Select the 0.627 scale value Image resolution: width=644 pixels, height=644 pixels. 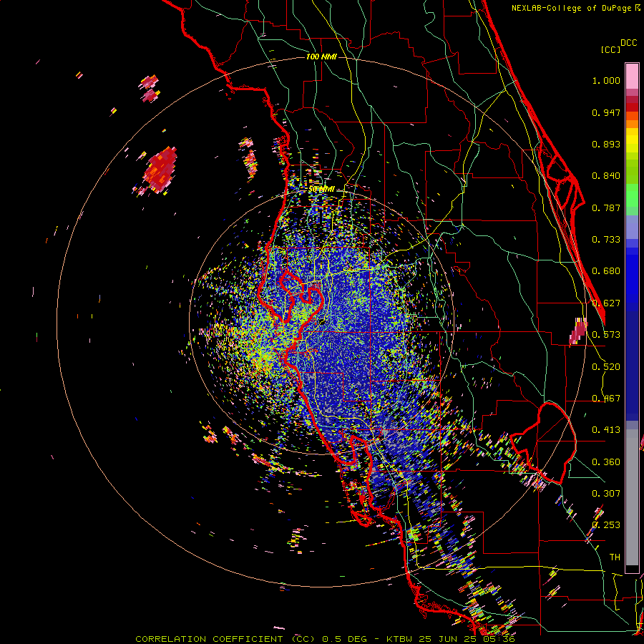click(x=606, y=303)
